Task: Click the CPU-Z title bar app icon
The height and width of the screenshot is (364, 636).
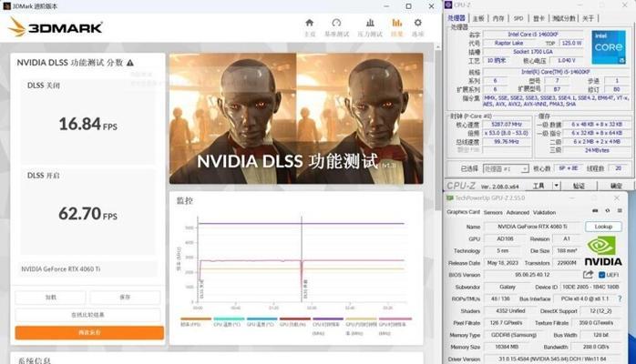Action: tap(448, 5)
